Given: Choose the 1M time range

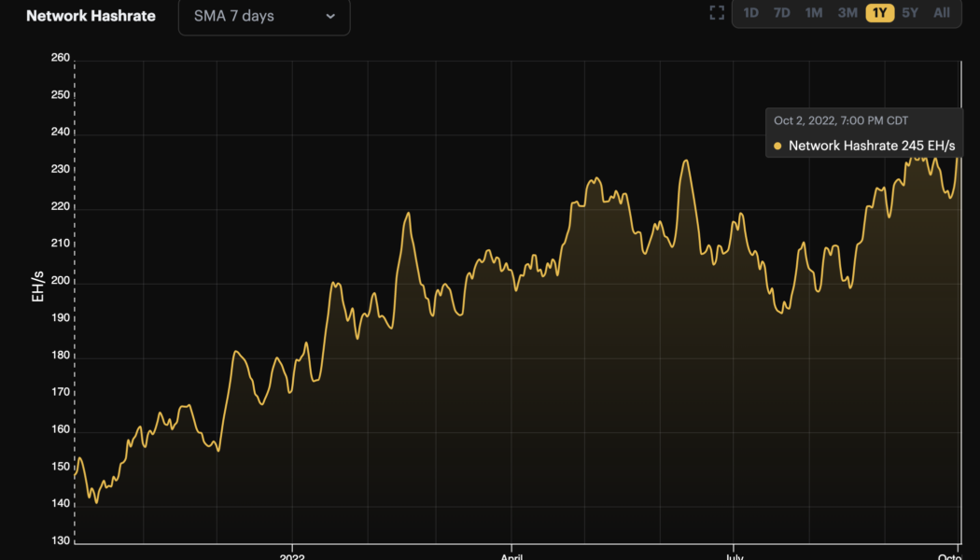Looking at the screenshot, I should click(814, 13).
